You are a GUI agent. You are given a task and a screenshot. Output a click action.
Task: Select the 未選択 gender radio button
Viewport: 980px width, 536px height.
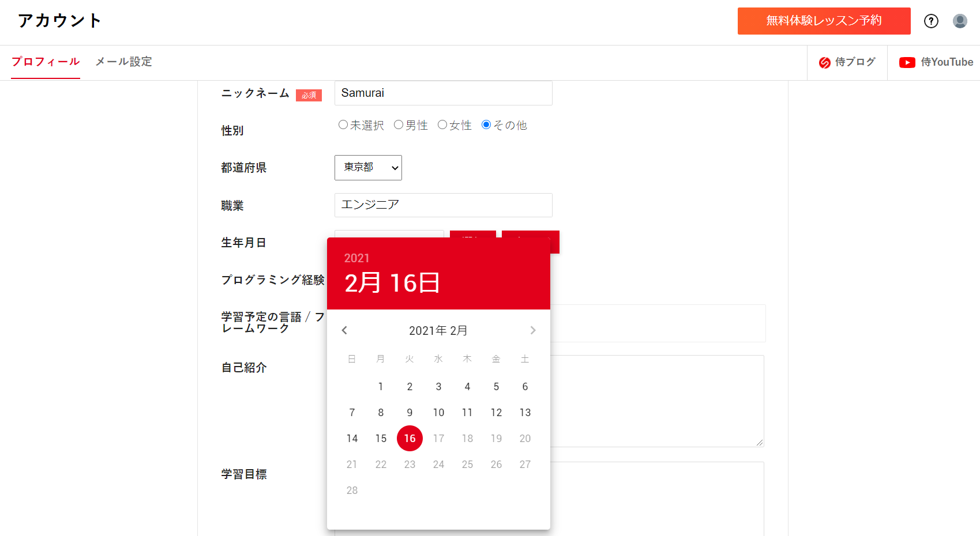(x=343, y=124)
